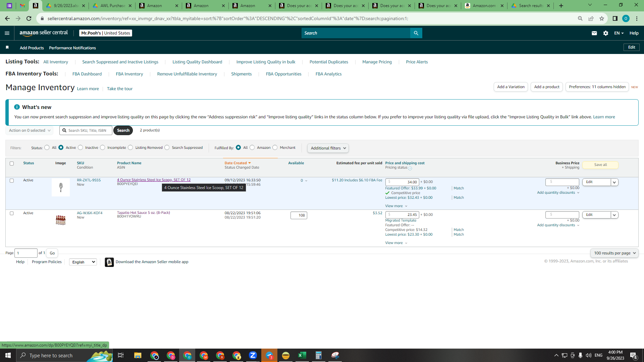The image size is (644, 362).
Task: Click the Amazon Seller Central logo
Action: tap(44, 33)
